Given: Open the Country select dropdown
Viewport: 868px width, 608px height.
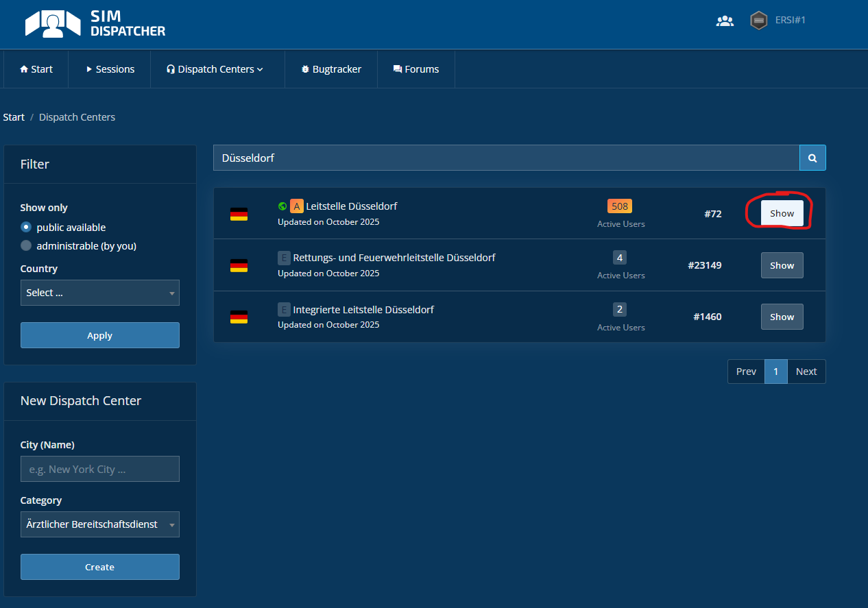Looking at the screenshot, I should (100, 293).
